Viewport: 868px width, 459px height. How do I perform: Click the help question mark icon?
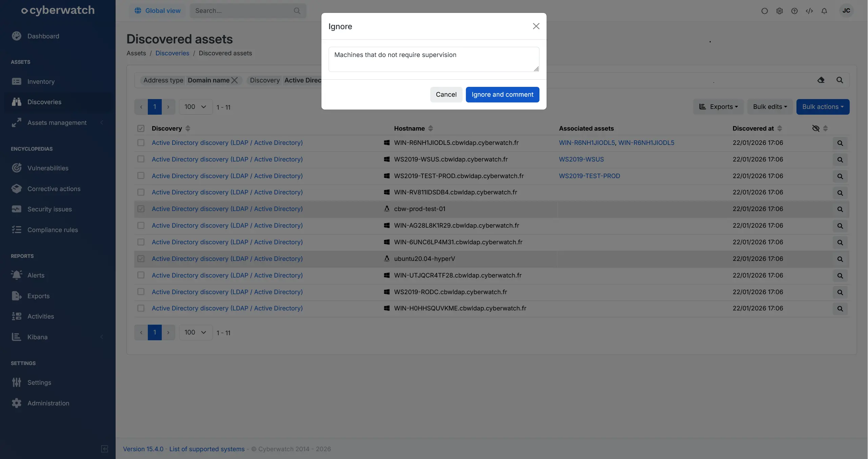pyautogui.click(x=794, y=11)
